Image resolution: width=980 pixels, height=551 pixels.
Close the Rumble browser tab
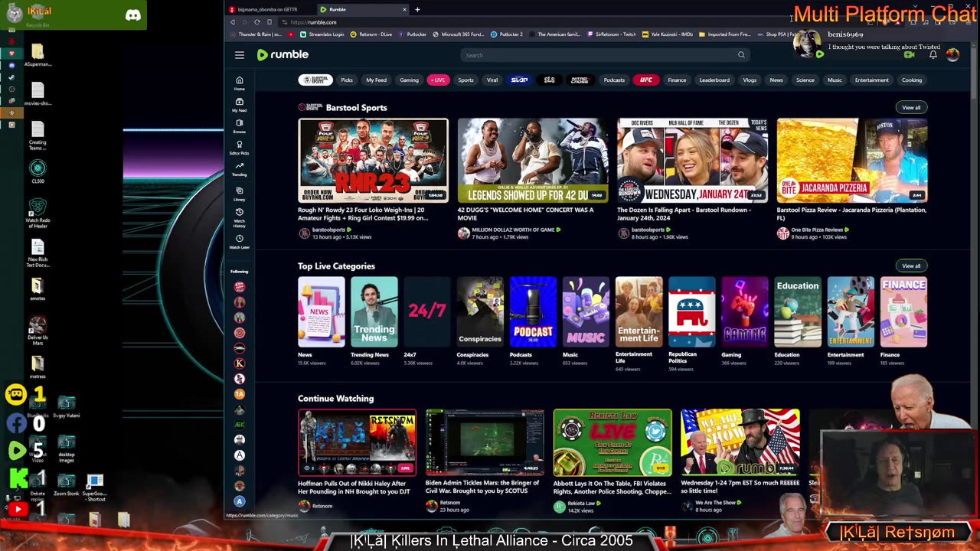point(404,9)
